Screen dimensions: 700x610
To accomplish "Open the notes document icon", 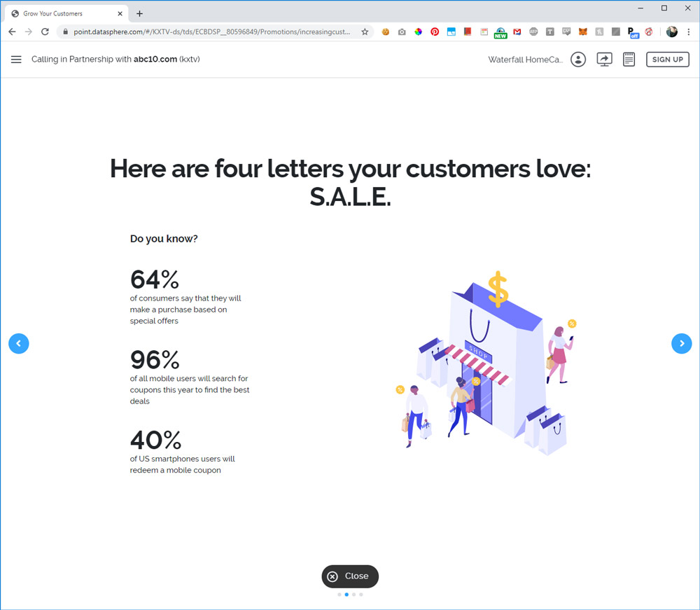I will (629, 60).
